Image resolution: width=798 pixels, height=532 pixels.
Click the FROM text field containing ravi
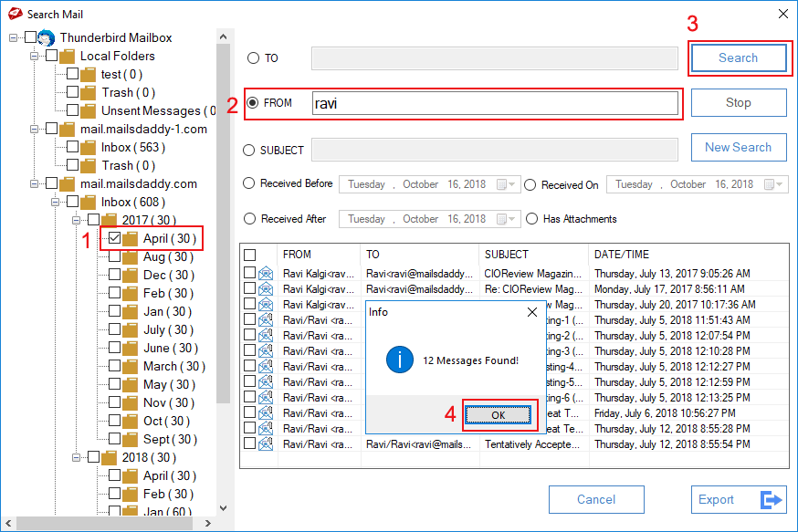pyautogui.click(x=495, y=103)
